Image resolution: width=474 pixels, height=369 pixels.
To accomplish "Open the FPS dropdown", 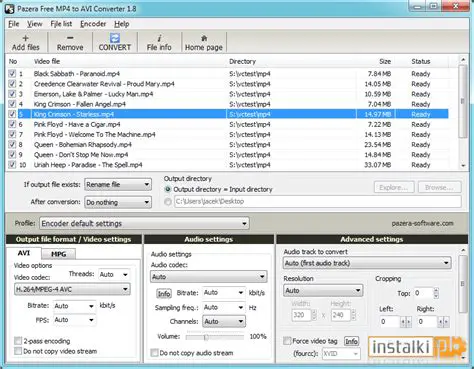I will (x=74, y=320).
